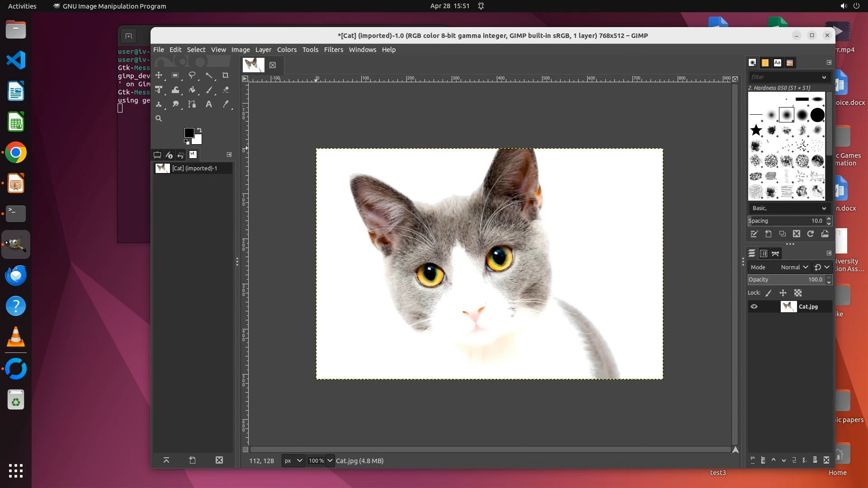Refresh brushes with the reload button
This screenshot has width=868, height=488.
(x=811, y=234)
